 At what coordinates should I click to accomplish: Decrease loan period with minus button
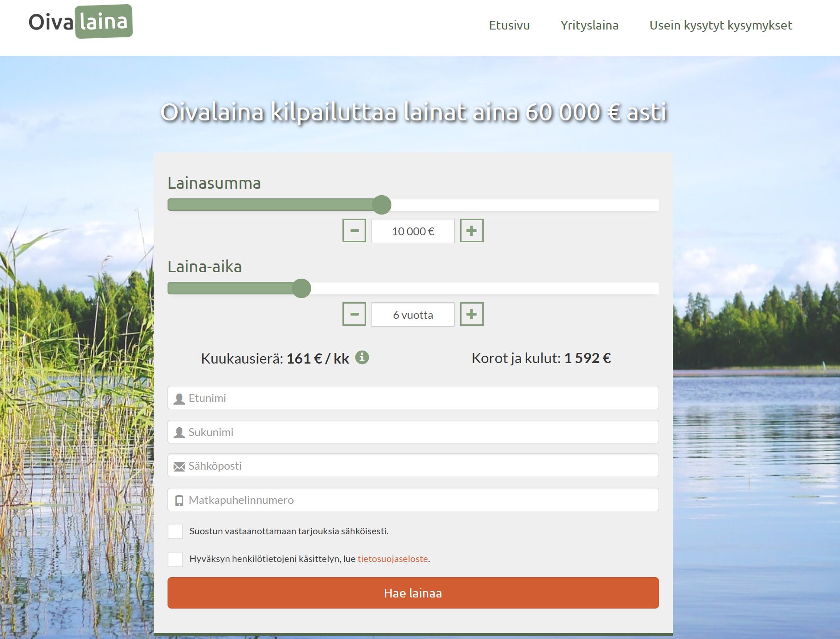(x=354, y=314)
